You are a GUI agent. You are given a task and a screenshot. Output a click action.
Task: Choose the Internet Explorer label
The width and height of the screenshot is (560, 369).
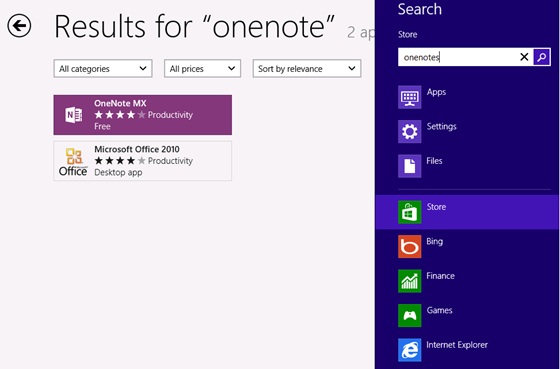click(x=457, y=345)
